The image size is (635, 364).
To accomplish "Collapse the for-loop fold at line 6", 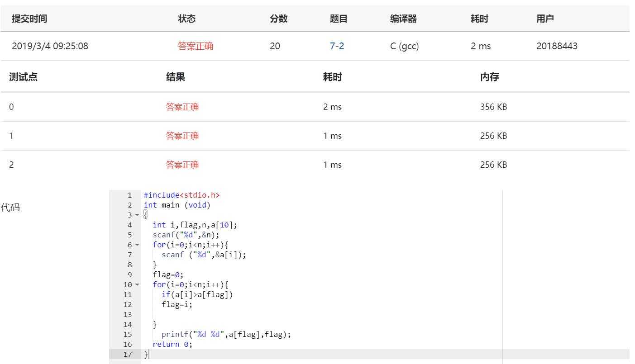I will [138, 245].
